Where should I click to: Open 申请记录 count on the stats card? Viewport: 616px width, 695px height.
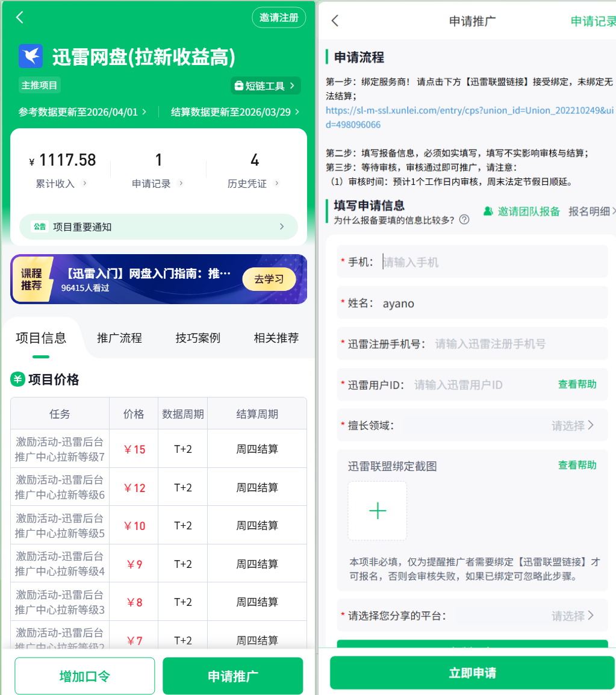tap(158, 170)
